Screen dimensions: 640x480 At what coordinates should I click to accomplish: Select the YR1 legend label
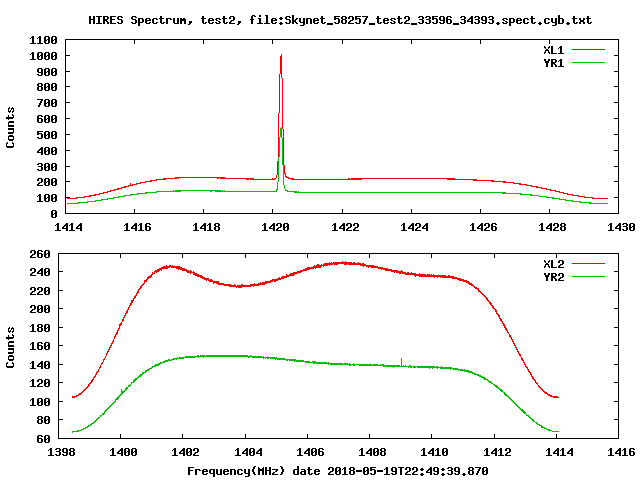click(553, 63)
